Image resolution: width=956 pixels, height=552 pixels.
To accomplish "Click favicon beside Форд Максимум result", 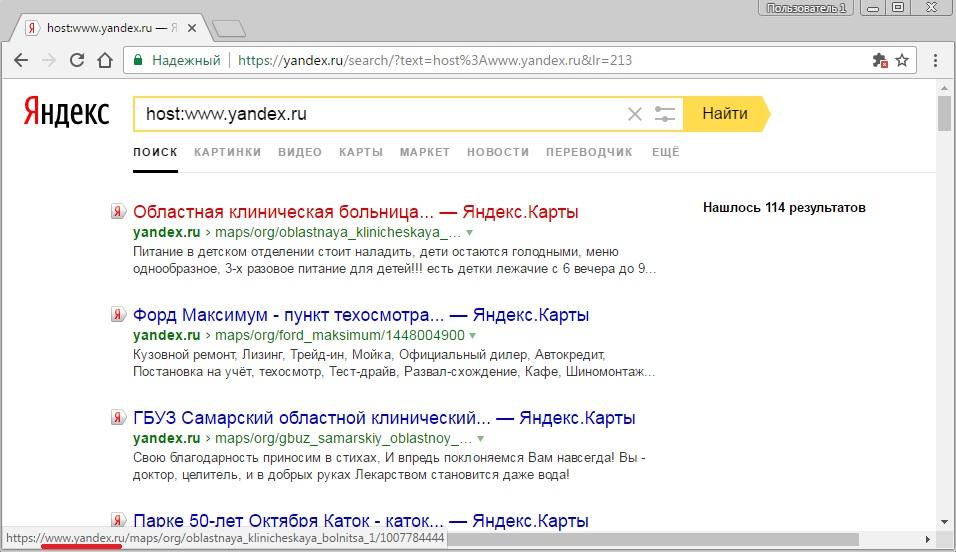I will [x=118, y=314].
